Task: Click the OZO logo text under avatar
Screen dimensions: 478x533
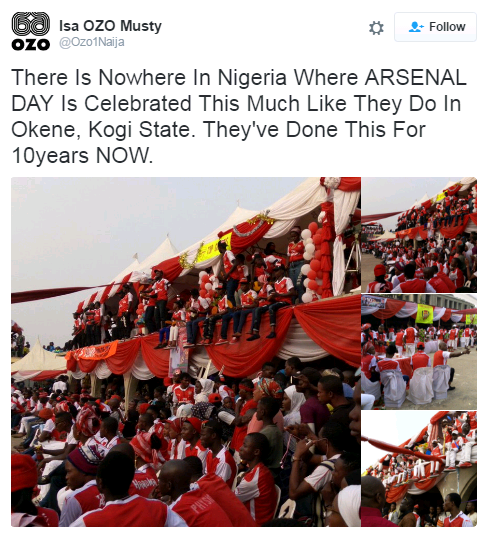Action: pos(31,45)
